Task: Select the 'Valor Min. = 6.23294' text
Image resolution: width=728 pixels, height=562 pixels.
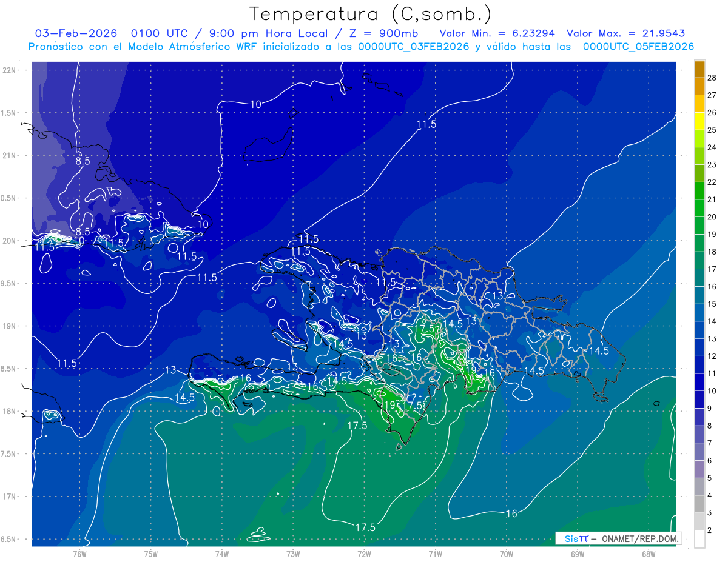Action: click(497, 33)
